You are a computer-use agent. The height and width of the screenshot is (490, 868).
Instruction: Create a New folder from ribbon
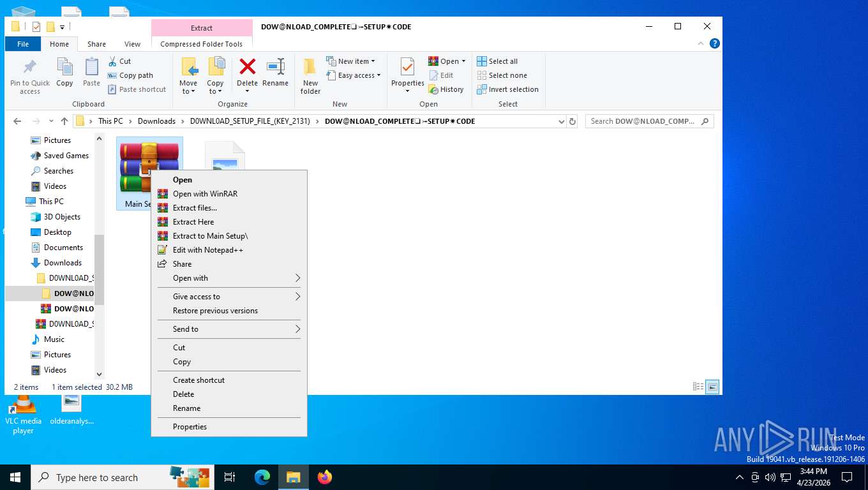(310, 76)
